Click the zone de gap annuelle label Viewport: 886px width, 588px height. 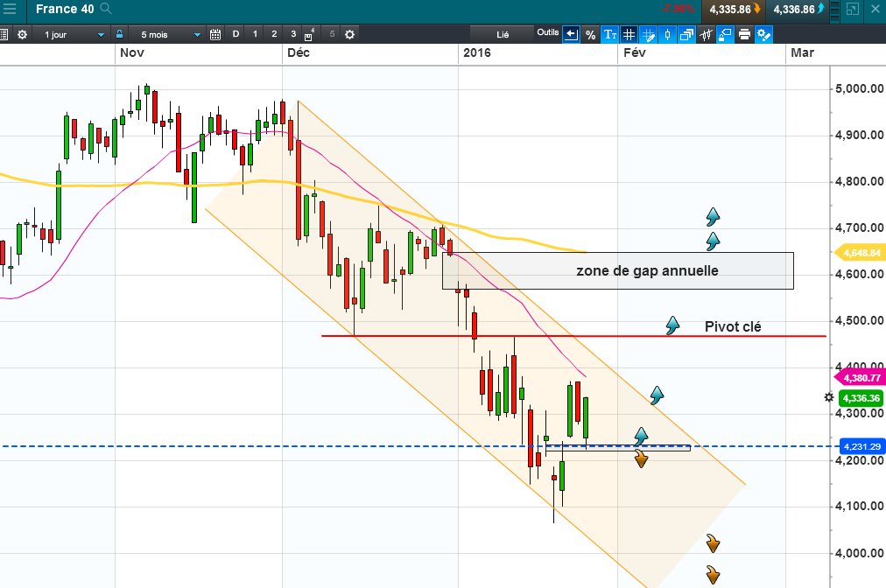pos(647,270)
